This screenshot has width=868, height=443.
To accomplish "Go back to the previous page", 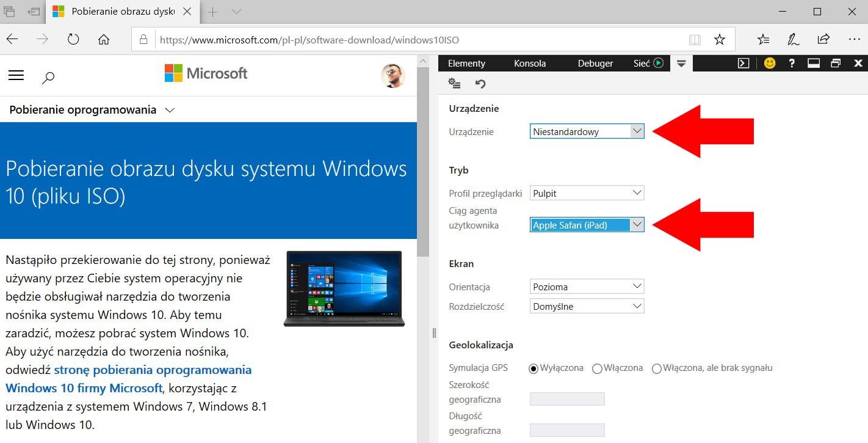I will point(12,39).
